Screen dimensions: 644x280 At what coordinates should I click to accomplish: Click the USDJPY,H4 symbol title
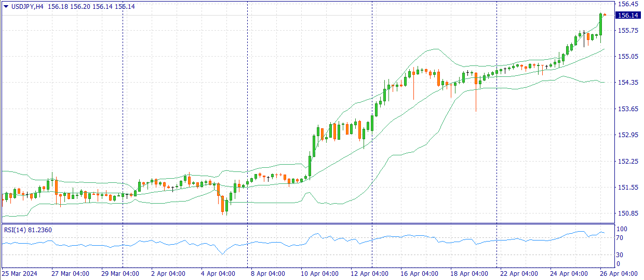pyautogui.click(x=27, y=7)
